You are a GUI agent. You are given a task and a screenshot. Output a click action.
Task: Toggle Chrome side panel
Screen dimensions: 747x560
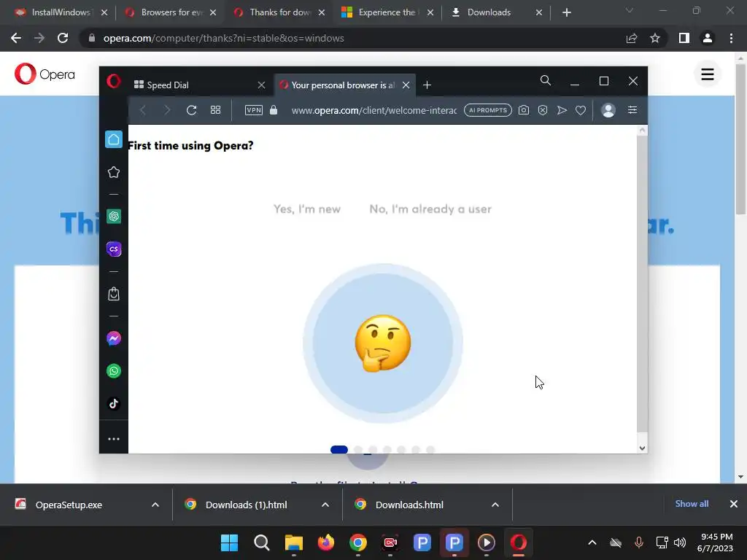point(684,38)
